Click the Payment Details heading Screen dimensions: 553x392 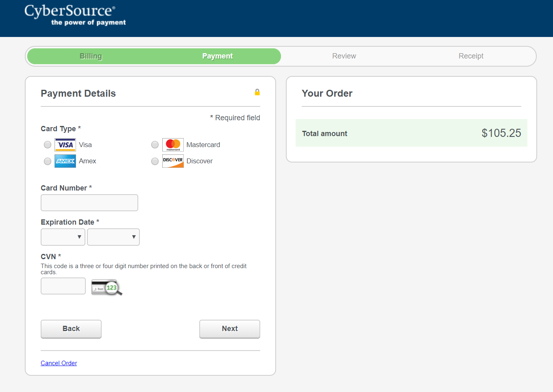78,93
